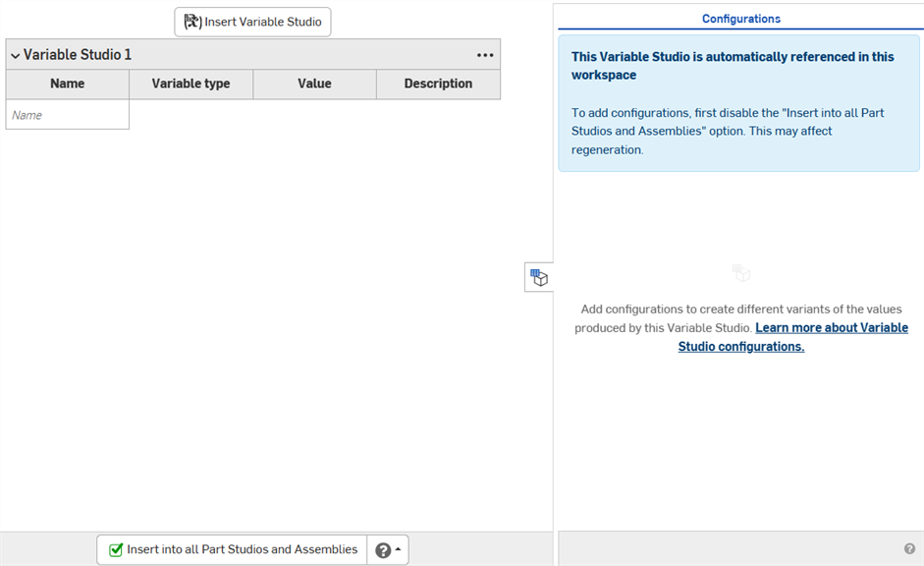Image resolution: width=924 pixels, height=566 pixels.
Task: Collapse the Variable Studio 1 chevron
Action: pyautogui.click(x=15, y=56)
